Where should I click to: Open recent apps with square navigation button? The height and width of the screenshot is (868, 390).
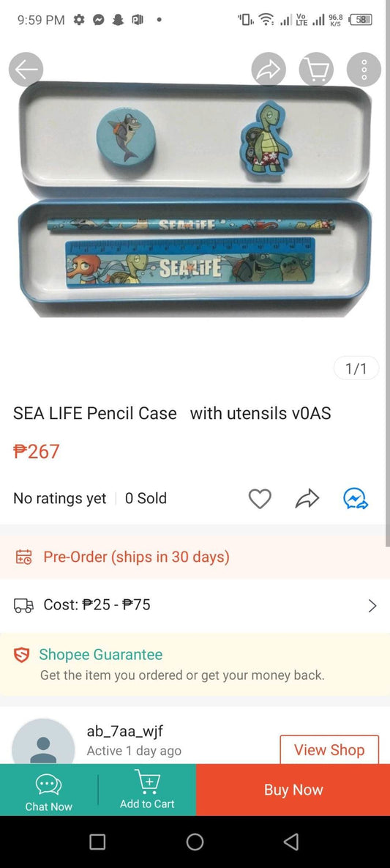[97, 842]
